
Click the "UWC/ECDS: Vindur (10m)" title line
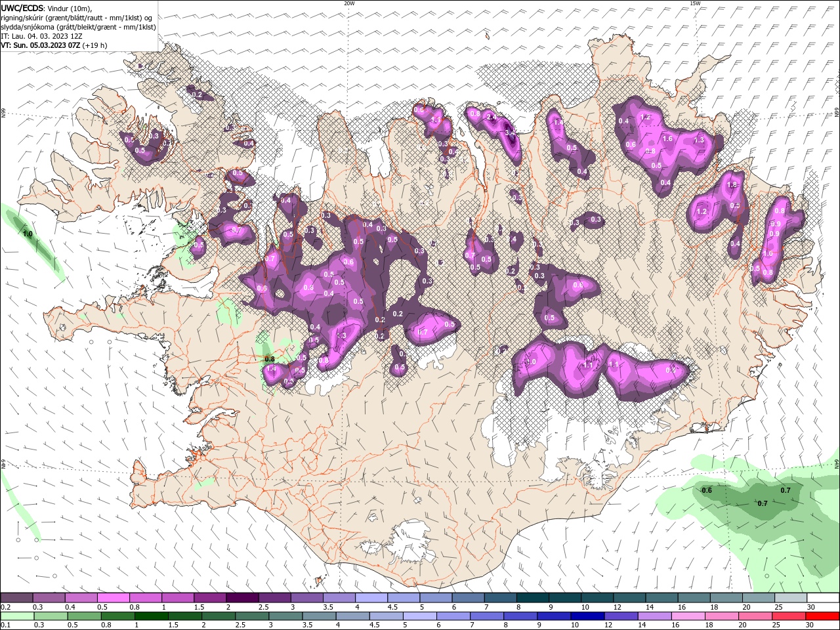click(47, 8)
